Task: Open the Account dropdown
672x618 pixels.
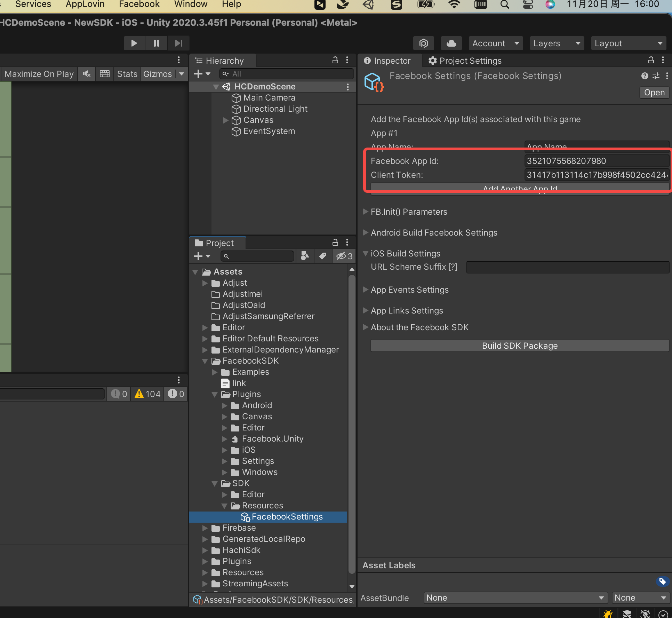Action: pyautogui.click(x=495, y=43)
